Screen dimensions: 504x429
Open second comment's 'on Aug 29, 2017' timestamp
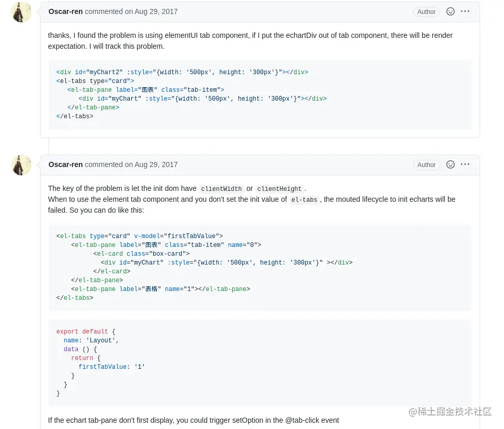tap(151, 164)
